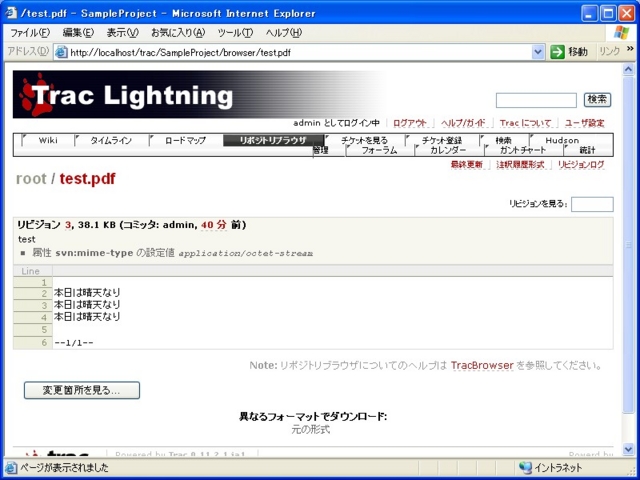Open the フォーラム tab

pos(379,151)
